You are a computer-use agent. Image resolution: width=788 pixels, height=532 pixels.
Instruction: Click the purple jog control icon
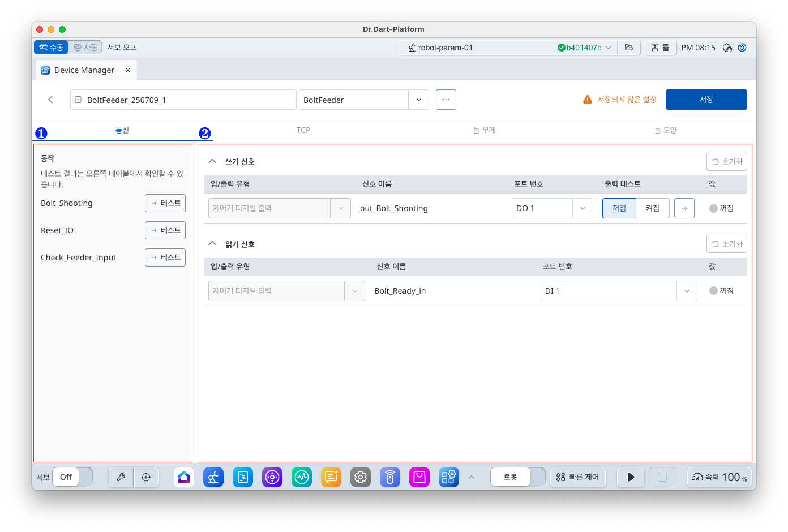pyautogui.click(x=272, y=477)
